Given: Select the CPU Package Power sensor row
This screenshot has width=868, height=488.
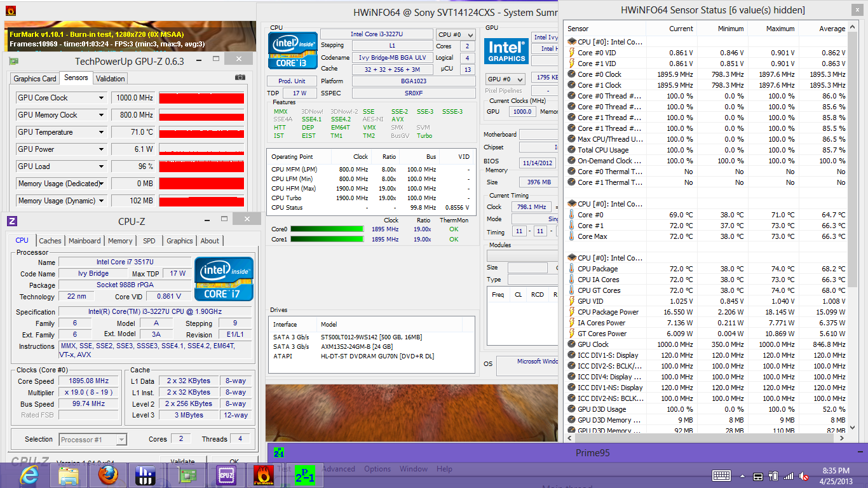Looking at the screenshot, I should 707,312.
